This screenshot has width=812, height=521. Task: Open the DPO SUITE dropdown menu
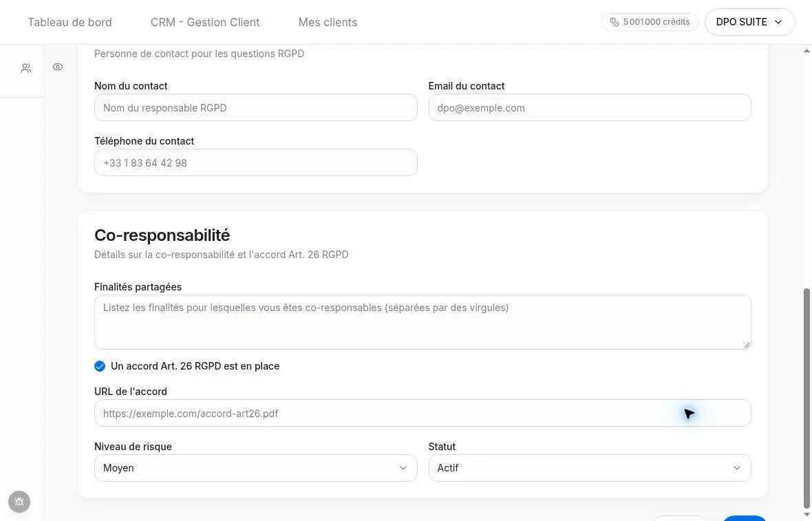point(749,22)
